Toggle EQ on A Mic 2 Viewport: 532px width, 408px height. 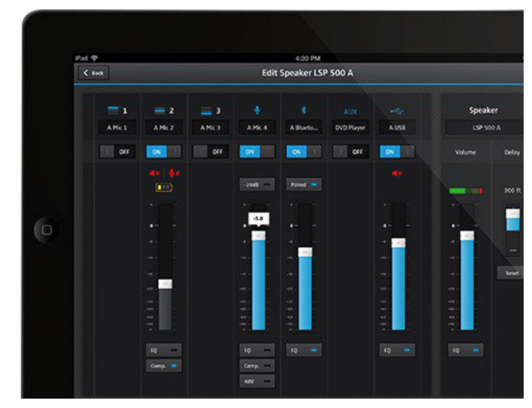(x=164, y=350)
